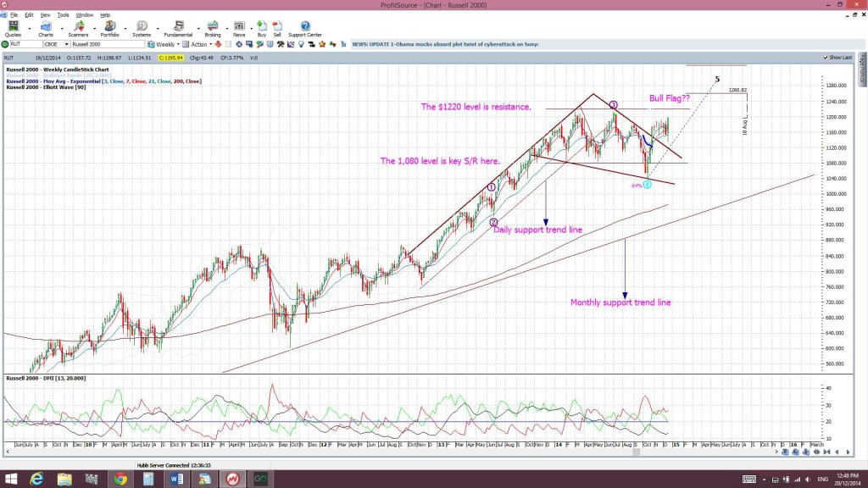Click the scroll-left arrow under chart
Viewport: 868px width, 488px height.
coord(8,452)
